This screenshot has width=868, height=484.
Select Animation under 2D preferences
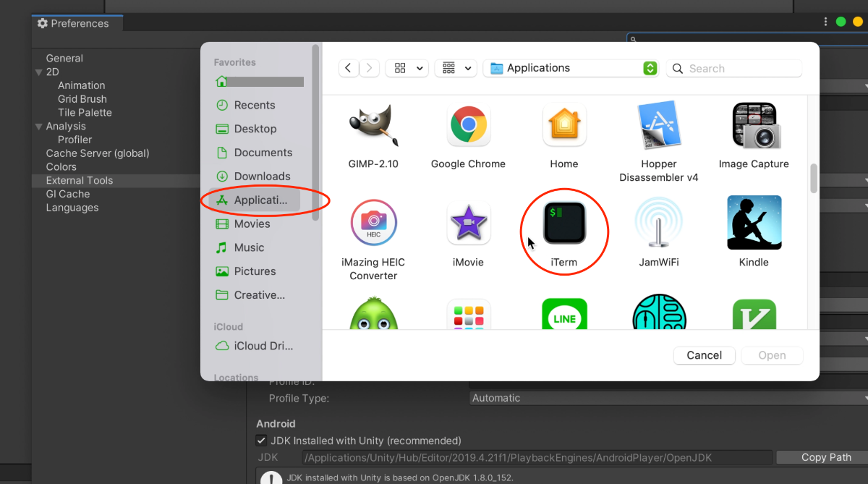(81, 85)
